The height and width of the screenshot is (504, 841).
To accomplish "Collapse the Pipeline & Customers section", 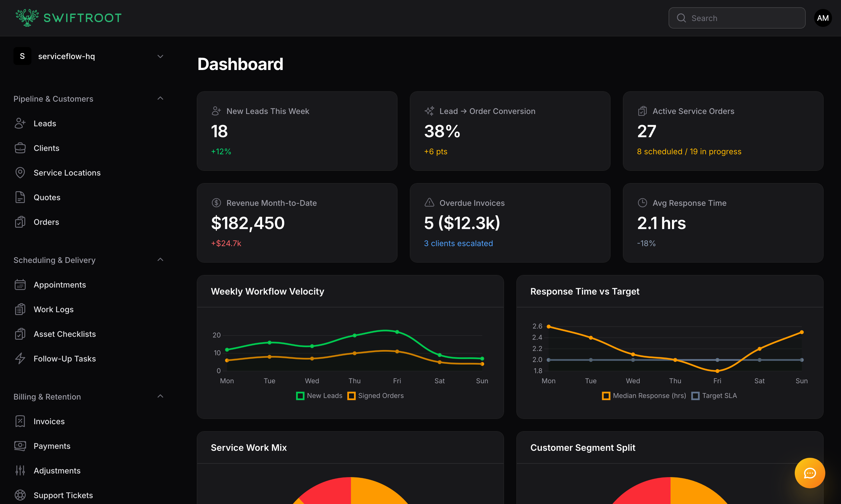I will tap(160, 98).
